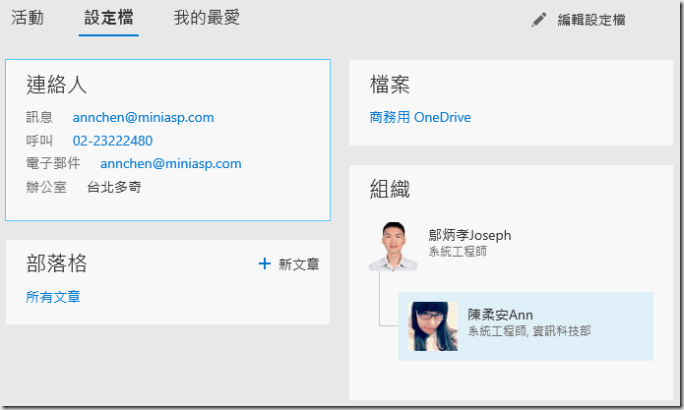Open 鄔炳孝Joseph's profile photo
The height and width of the screenshot is (410, 684).
point(392,246)
